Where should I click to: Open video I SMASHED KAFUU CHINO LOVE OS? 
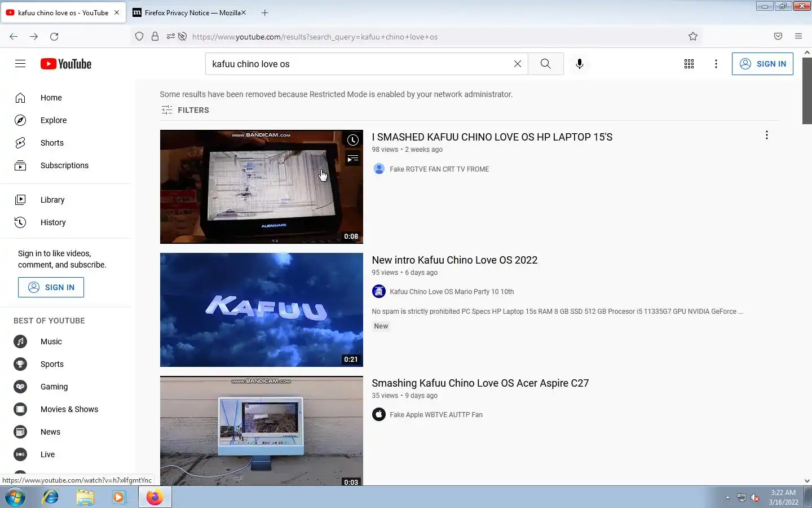click(x=492, y=137)
